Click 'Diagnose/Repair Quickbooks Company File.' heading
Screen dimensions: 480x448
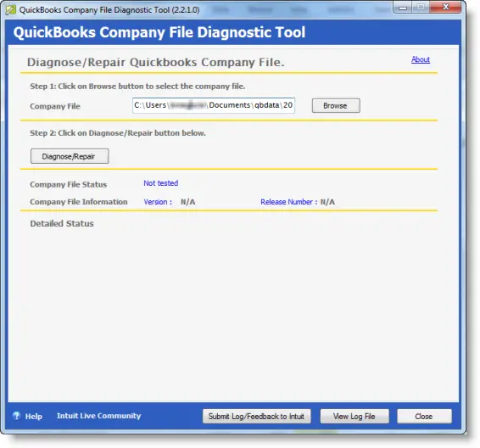pos(156,62)
